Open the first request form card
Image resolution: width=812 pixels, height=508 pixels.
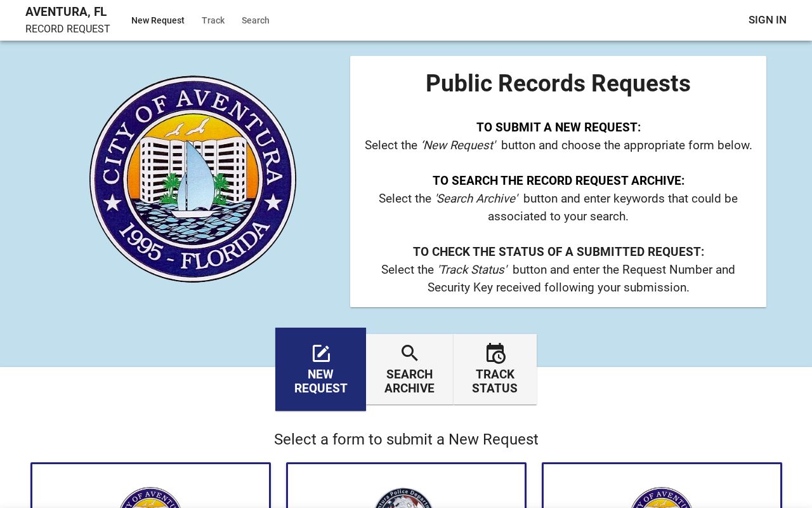(x=151, y=486)
